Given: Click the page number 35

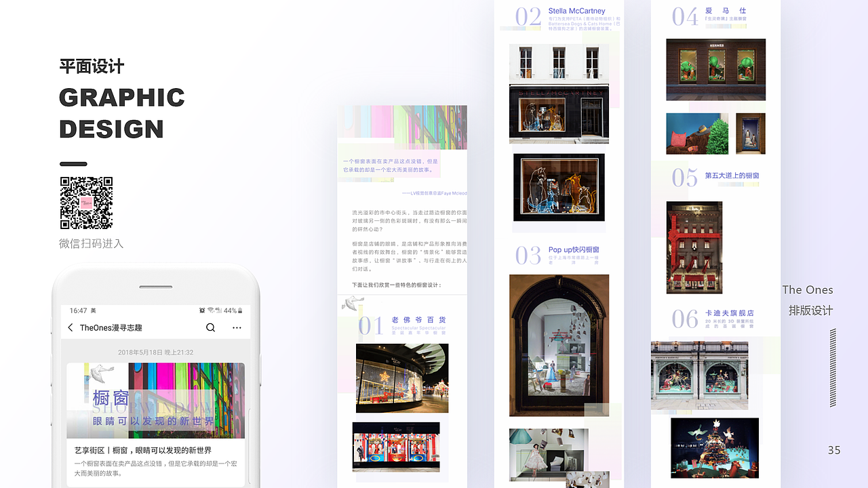Looking at the screenshot, I should pyautogui.click(x=834, y=450).
